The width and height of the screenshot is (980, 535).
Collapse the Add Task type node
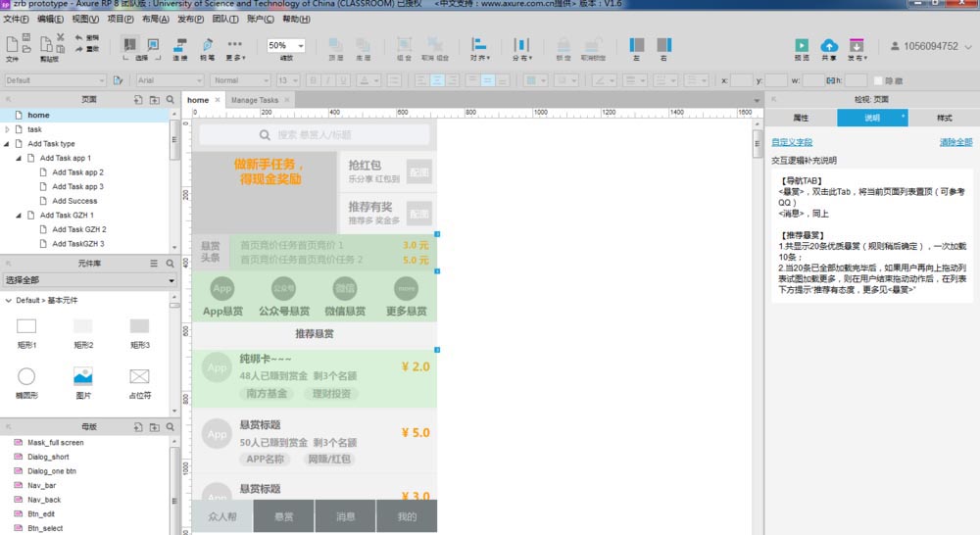click(x=7, y=144)
